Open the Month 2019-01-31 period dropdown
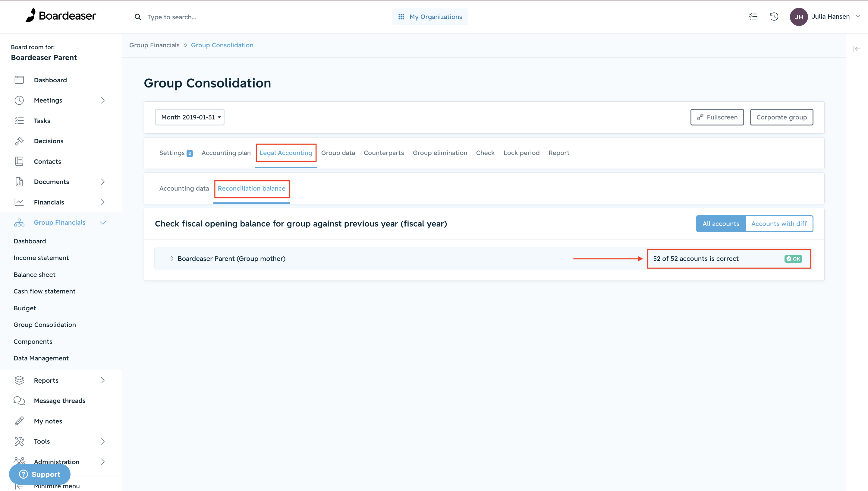Viewport: 868px width, 491px height. click(190, 117)
